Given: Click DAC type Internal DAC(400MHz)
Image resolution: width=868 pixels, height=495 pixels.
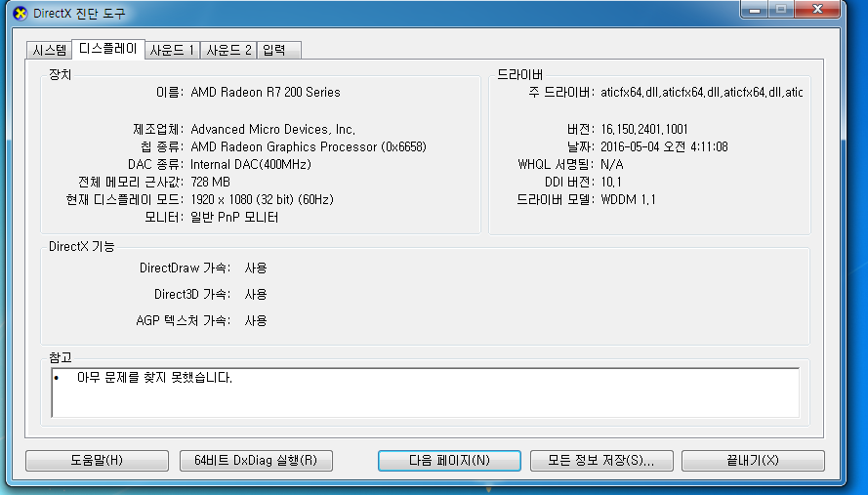Looking at the screenshot, I should [x=251, y=164].
